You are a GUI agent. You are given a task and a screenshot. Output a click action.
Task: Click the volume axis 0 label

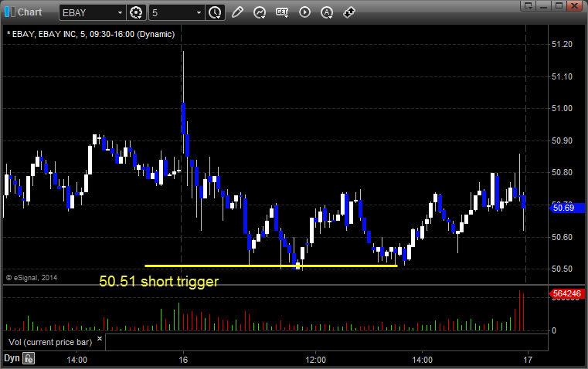pos(554,331)
